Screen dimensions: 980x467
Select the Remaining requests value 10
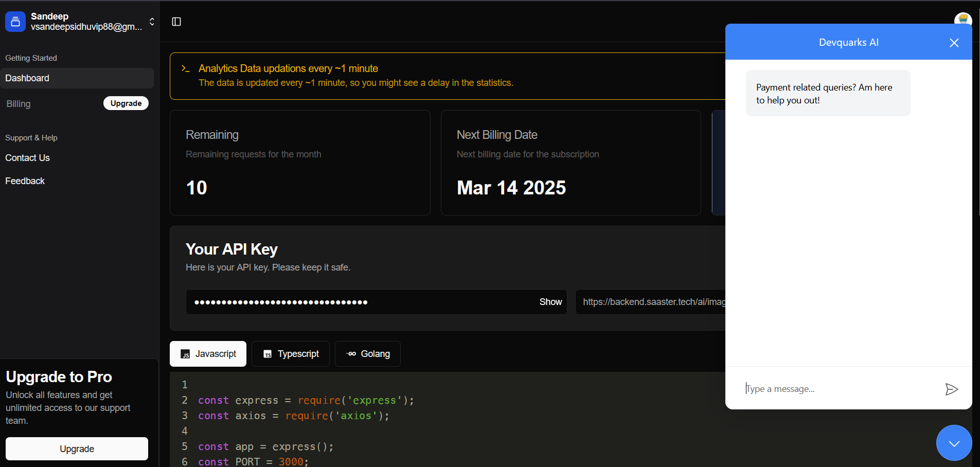pyautogui.click(x=197, y=188)
